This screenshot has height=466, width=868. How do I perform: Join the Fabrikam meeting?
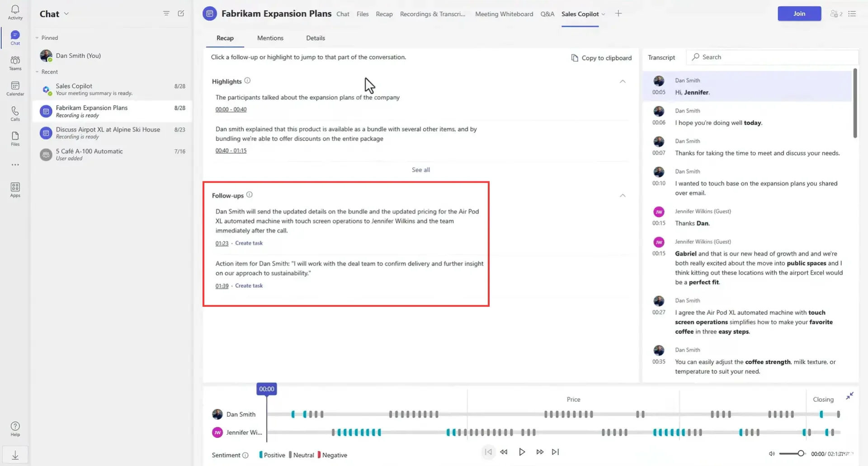(799, 14)
